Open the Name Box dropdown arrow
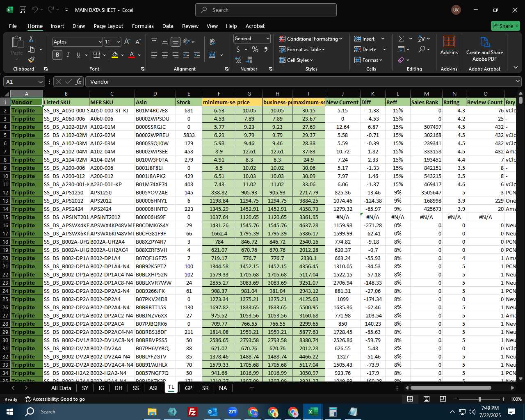Image resolution: width=525 pixels, height=420 pixels. coord(40,82)
